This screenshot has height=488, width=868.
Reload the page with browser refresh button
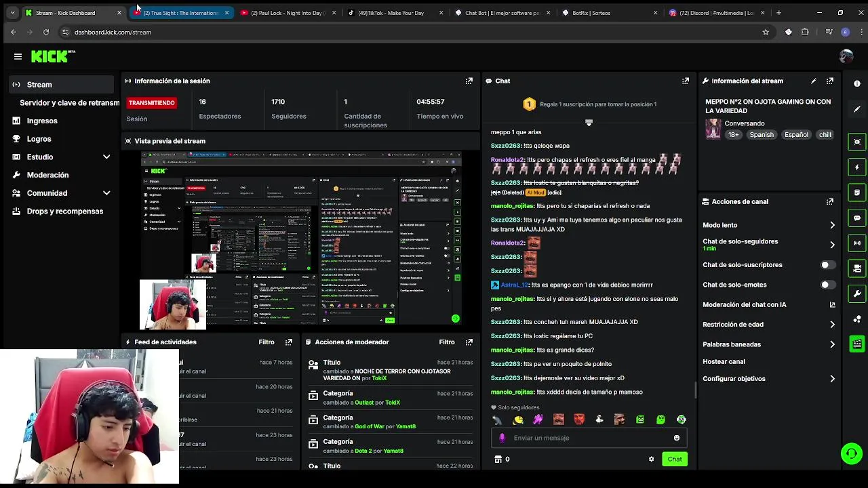point(45,32)
